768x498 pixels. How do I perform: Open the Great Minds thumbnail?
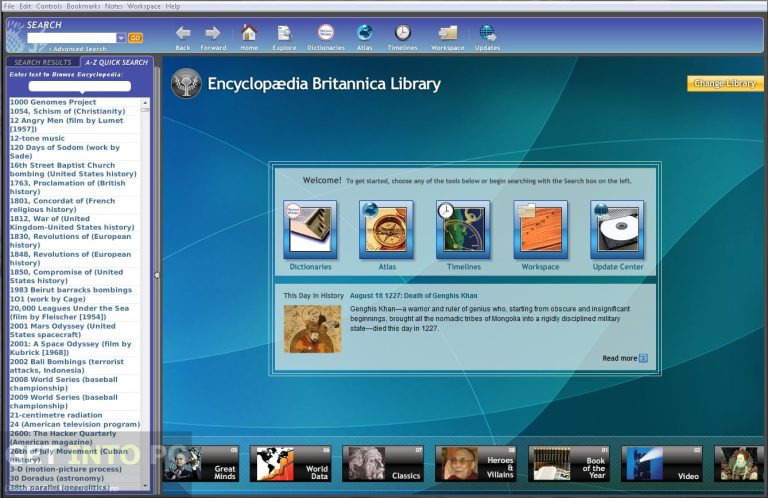click(x=201, y=464)
